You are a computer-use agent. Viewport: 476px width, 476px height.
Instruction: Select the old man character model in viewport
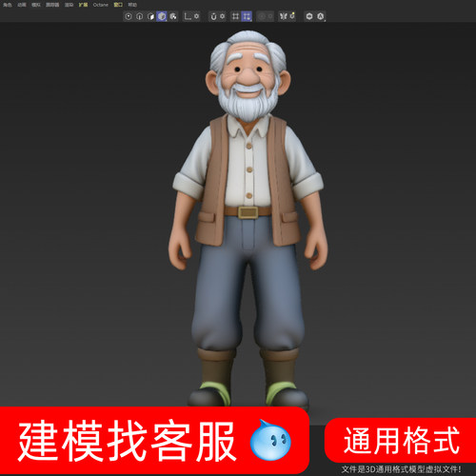pyautogui.click(x=248, y=219)
